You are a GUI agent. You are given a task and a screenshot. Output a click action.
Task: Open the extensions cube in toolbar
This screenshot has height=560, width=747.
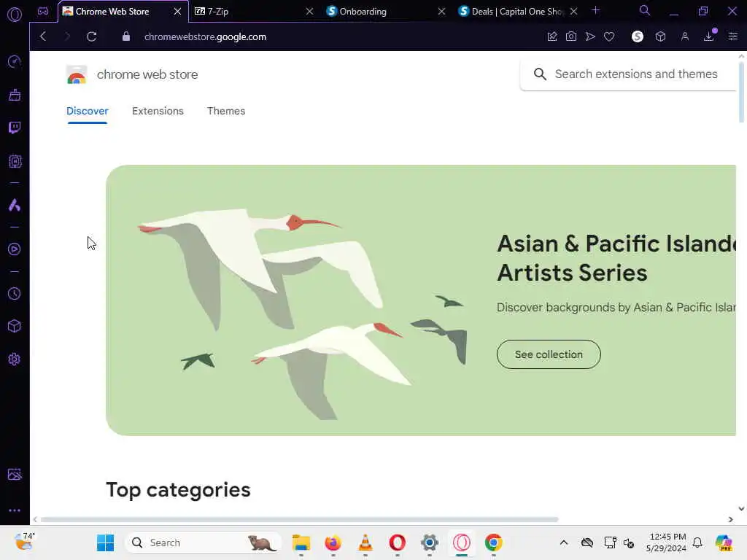660,36
